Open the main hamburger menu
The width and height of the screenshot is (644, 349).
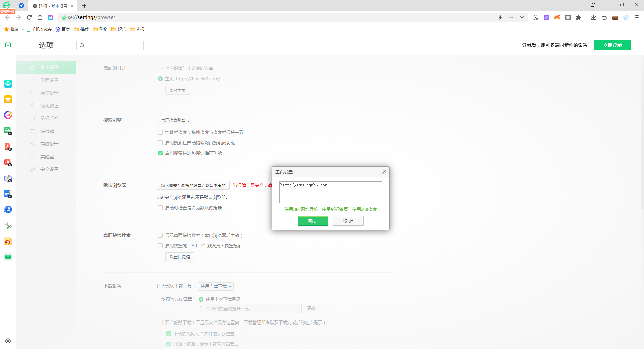pos(637,17)
